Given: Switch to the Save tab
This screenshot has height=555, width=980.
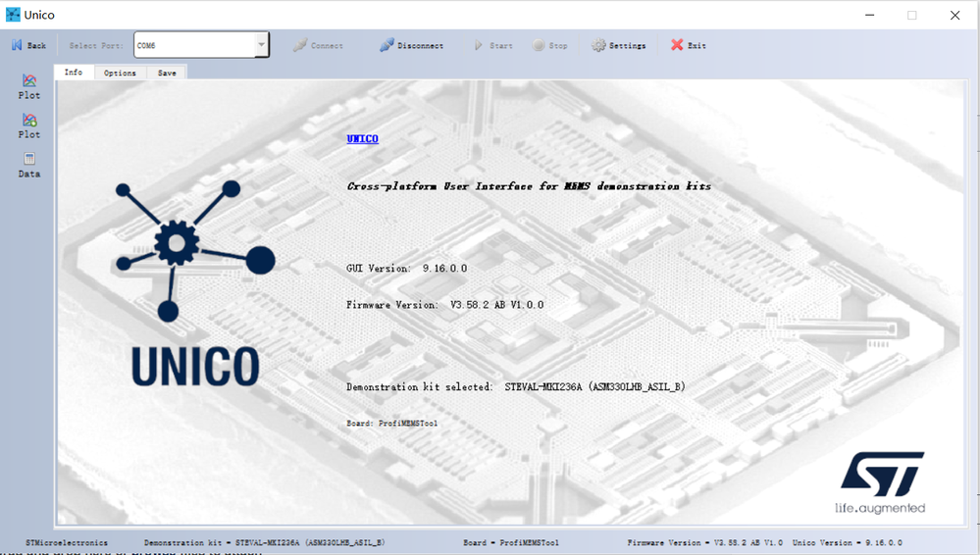Looking at the screenshot, I should (167, 74).
